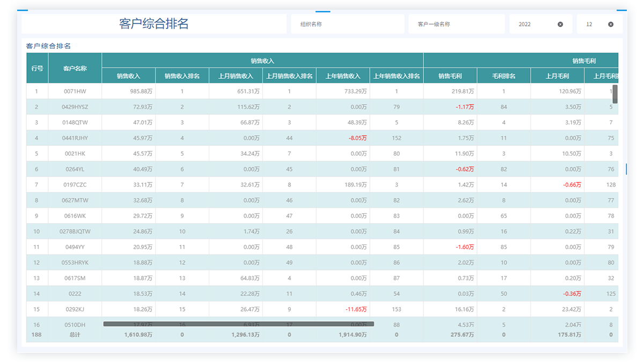The image size is (644, 362).
Task: Click the 行号 column header
Action: click(x=37, y=69)
